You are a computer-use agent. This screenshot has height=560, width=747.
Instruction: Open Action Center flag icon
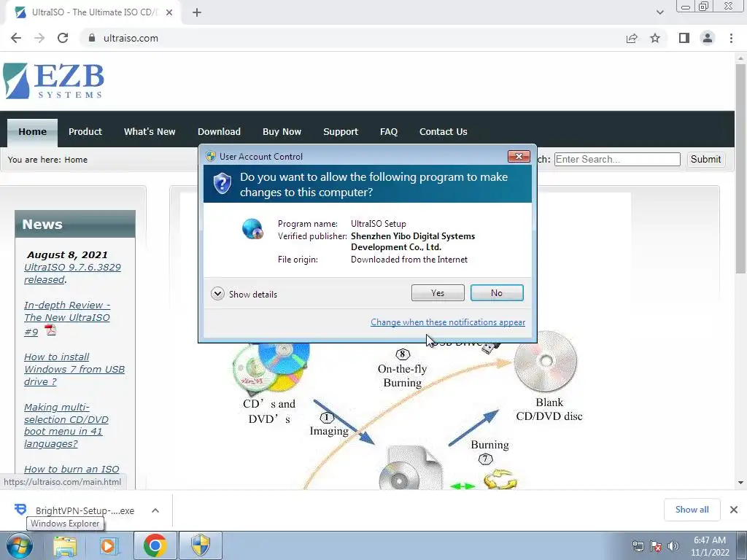click(656, 546)
